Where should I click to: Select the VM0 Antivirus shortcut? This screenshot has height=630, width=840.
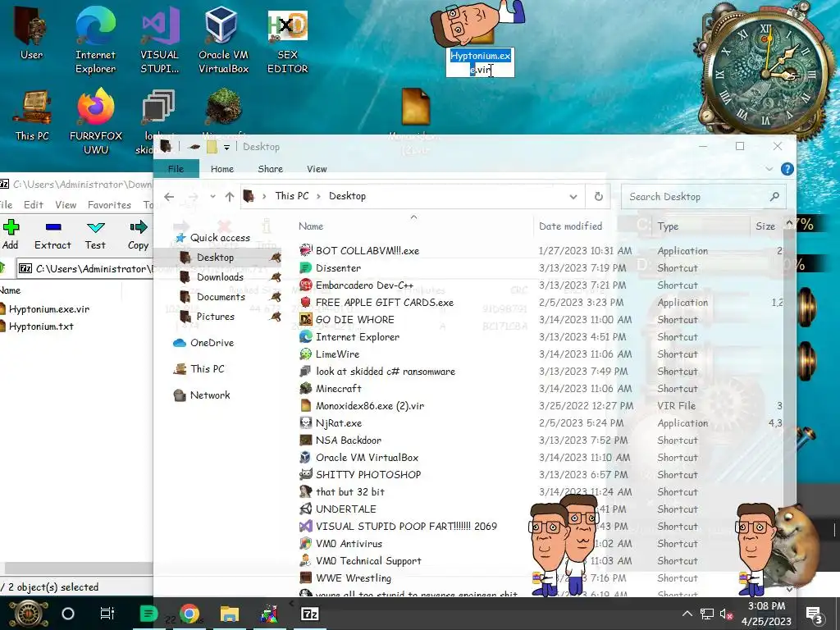348,543
